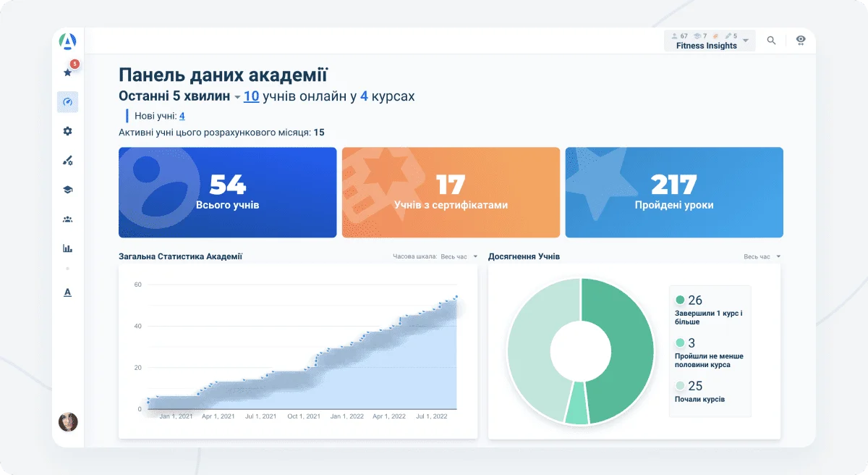868x475 pixels.
Task: Click 'Jul 1, 2022' axis label
Action: point(430,416)
